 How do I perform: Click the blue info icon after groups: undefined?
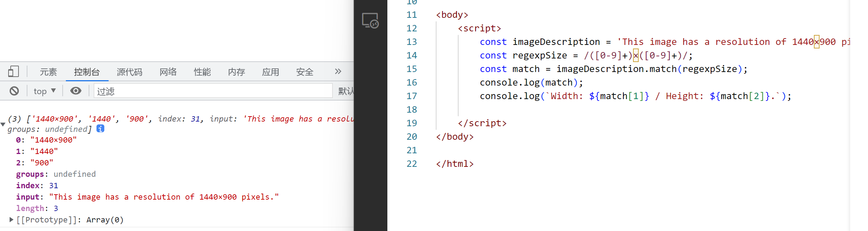tap(100, 129)
